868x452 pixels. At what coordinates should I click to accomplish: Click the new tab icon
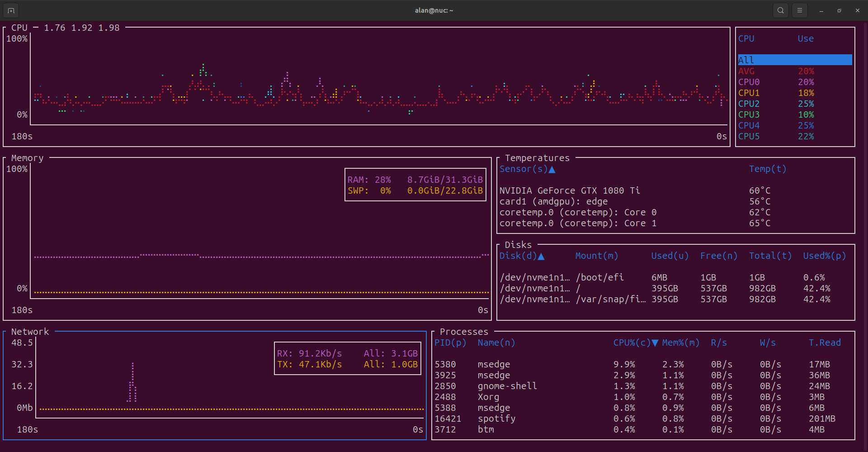pos(11,10)
